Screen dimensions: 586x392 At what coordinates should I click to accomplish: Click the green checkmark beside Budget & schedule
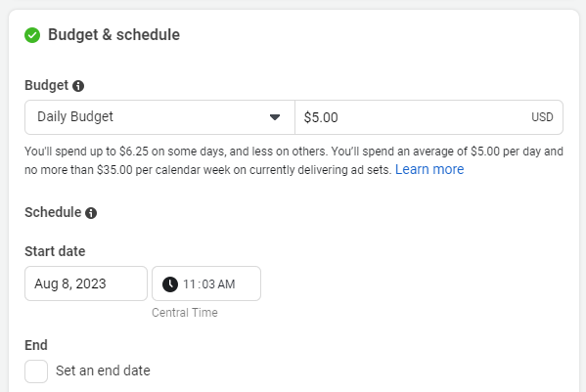click(x=32, y=35)
